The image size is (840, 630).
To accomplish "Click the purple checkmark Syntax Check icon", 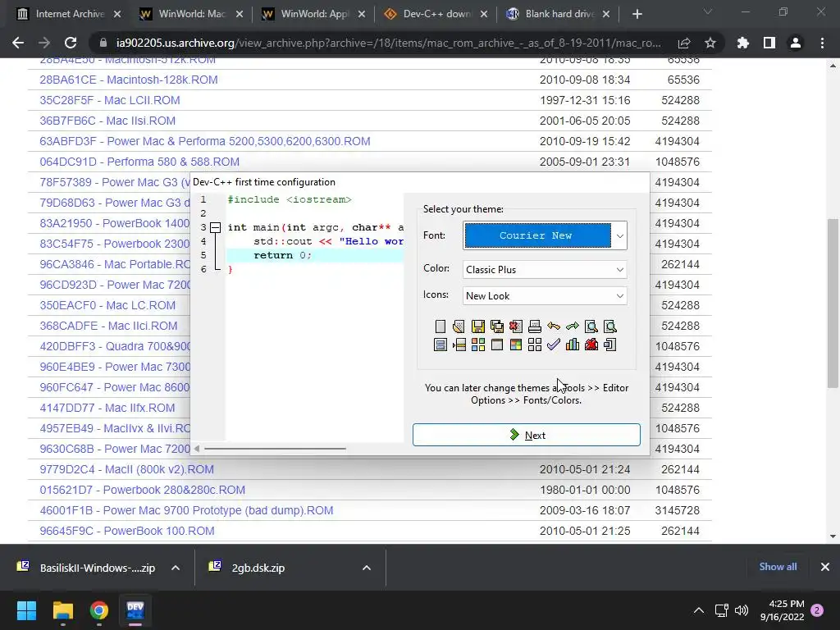I will coord(554,345).
